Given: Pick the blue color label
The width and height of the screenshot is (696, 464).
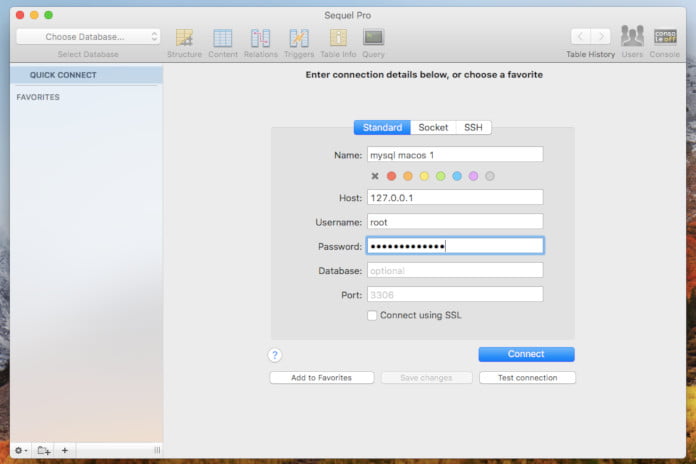Looking at the screenshot, I should click(457, 176).
